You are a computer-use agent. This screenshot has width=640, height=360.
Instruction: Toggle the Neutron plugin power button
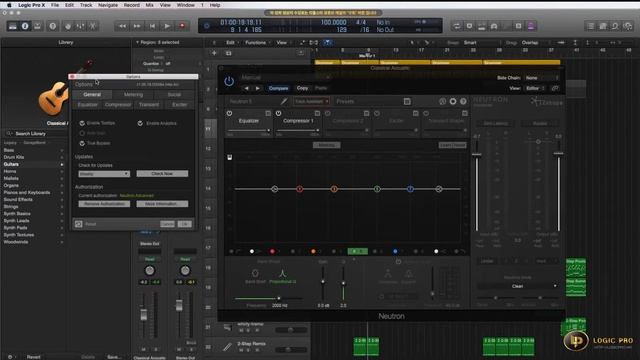(x=229, y=81)
